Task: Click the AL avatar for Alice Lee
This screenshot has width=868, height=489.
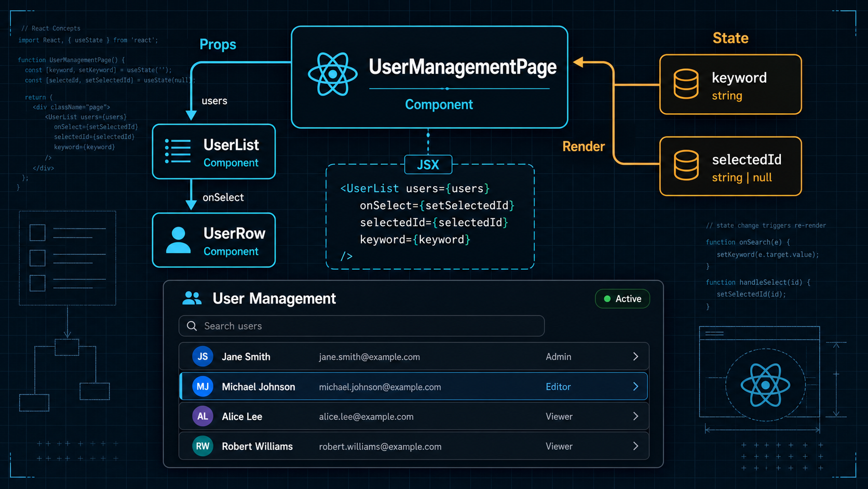Action: click(x=202, y=416)
